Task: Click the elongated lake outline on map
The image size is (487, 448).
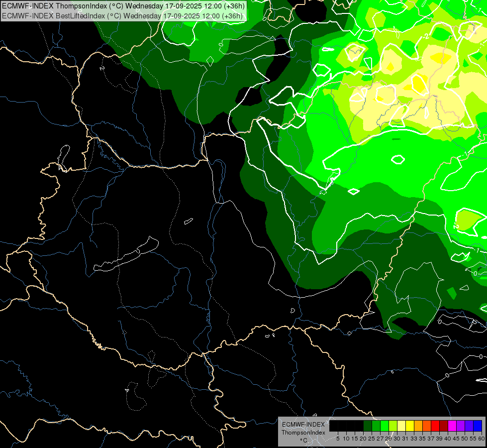Action: [x=126, y=254]
